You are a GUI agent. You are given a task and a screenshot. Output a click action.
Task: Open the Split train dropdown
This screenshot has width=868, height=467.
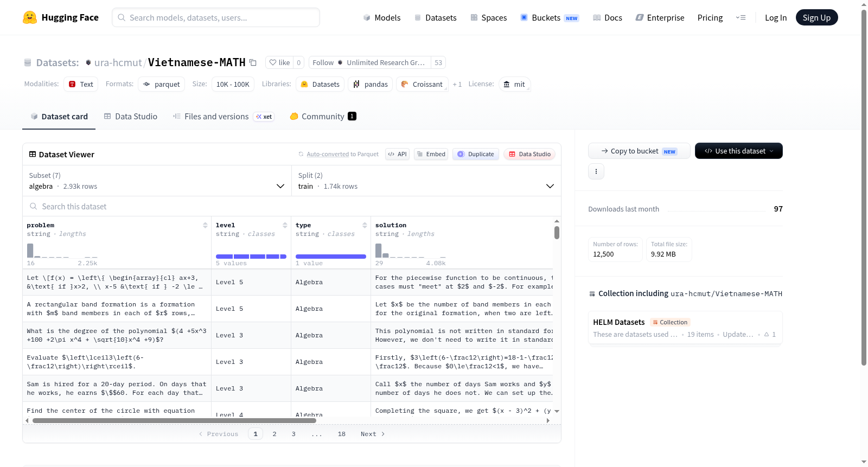pos(426,181)
